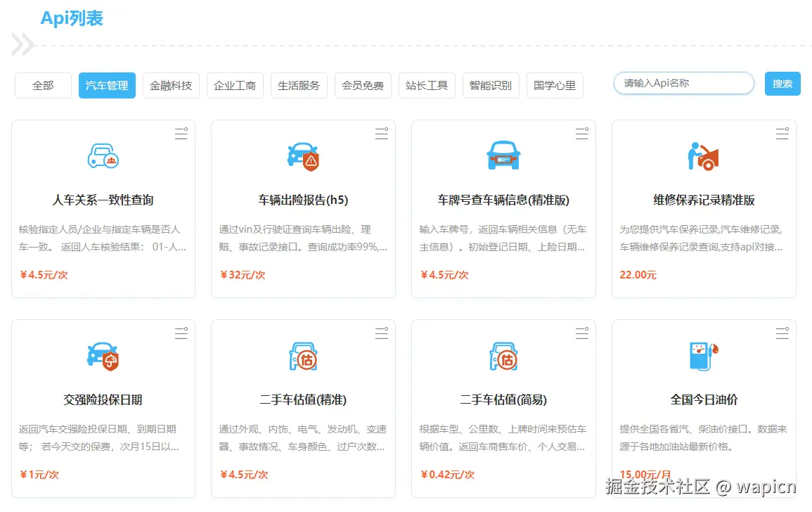Viewport: 812px width, 512px height.
Task: Select the shield car icon on 车辆出险报告(h5)
Action: click(x=302, y=156)
